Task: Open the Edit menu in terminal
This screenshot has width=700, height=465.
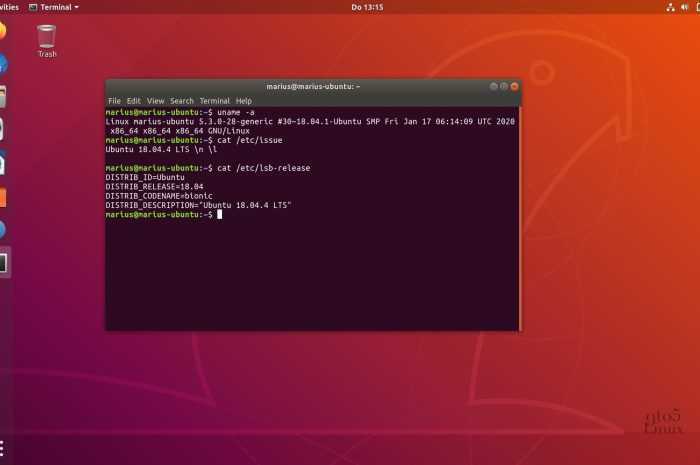Action: pyautogui.click(x=133, y=101)
